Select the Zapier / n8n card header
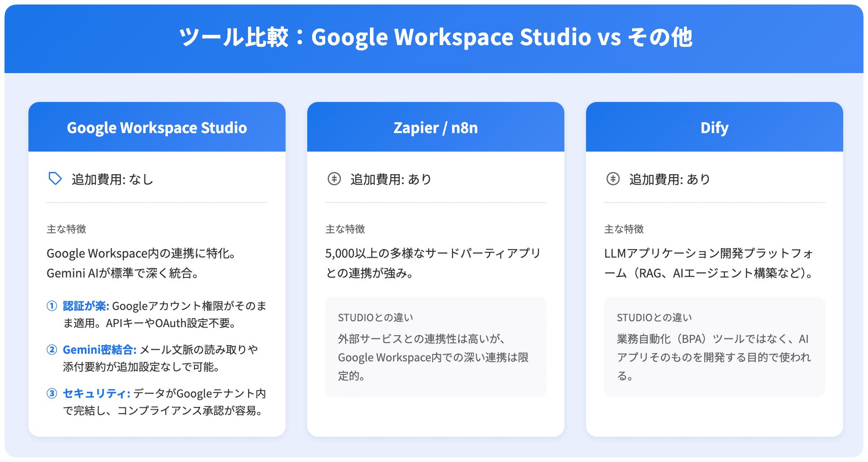The image size is (868, 462). point(435,128)
